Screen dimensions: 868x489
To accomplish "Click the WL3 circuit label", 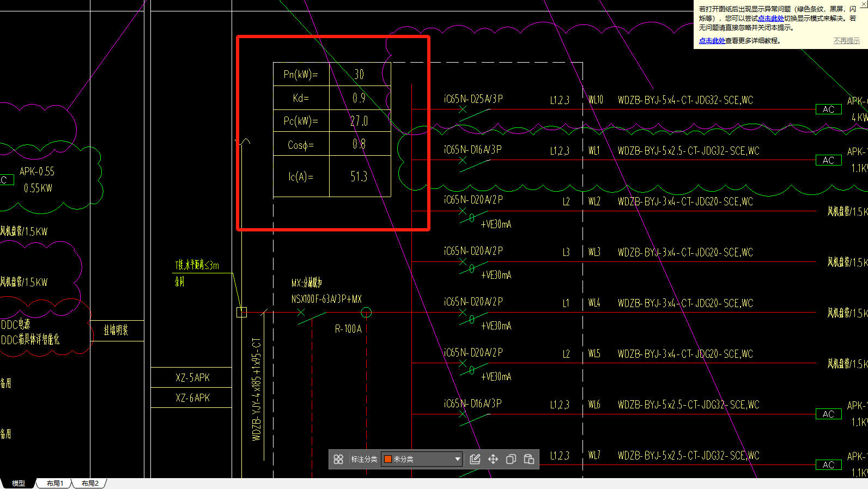I will 594,252.
